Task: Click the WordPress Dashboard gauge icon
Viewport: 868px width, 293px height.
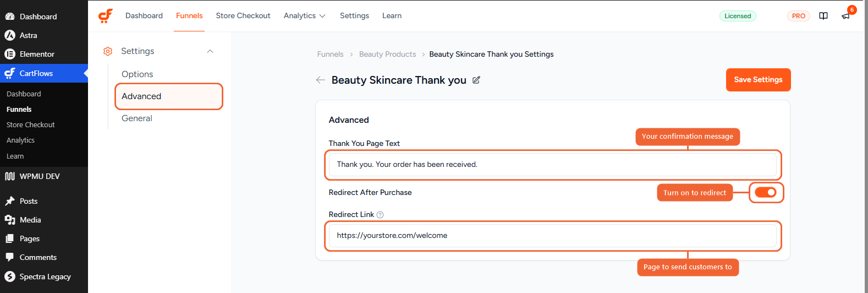Action: (10, 17)
